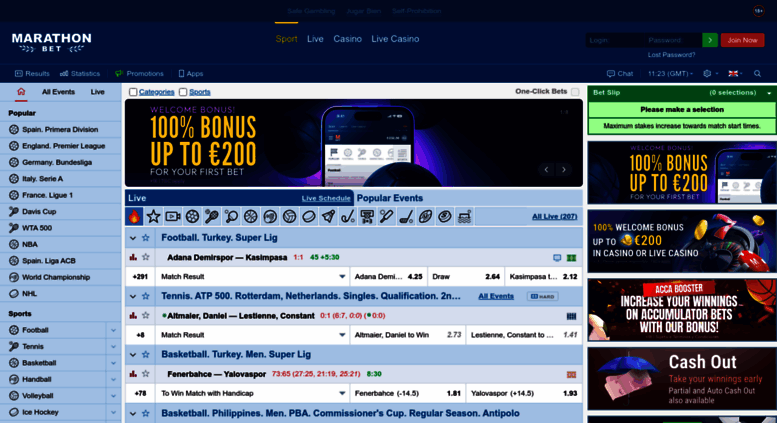Image resolution: width=777 pixels, height=423 pixels.
Task: Switch to the Sport tab
Action: (x=286, y=39)
